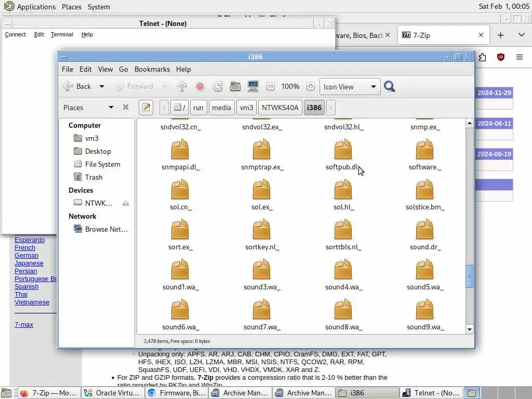Select the sound4.wa_ file icon
Image resolution: width=532 pixels, height=399 pixels.
pyautogui.click(x=343, y=270)
